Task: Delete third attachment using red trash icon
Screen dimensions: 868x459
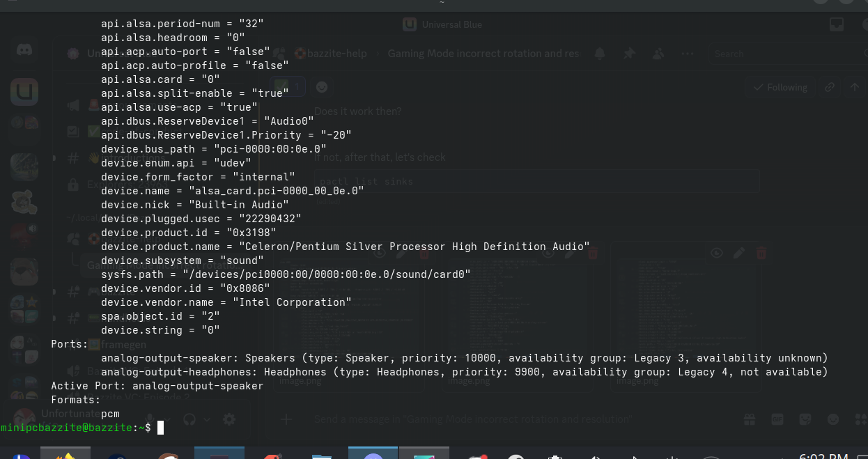Action: pos(761,253)
